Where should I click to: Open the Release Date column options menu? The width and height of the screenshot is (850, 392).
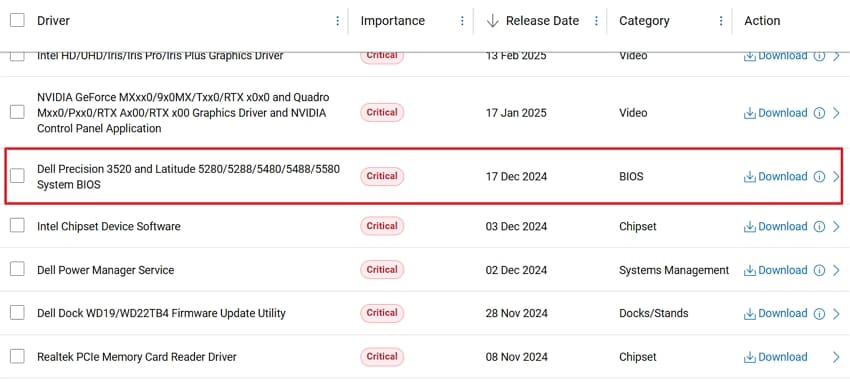tap(596, 21)
